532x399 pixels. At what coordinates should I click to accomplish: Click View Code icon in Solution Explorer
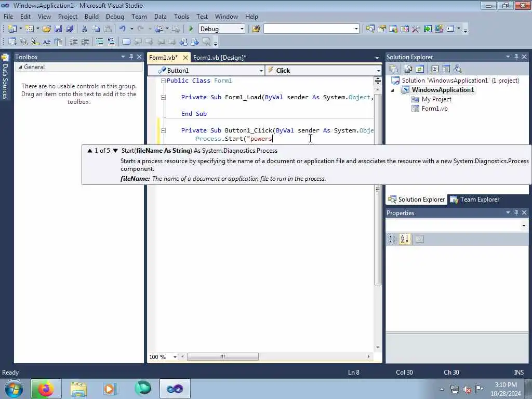pos(435,69)
